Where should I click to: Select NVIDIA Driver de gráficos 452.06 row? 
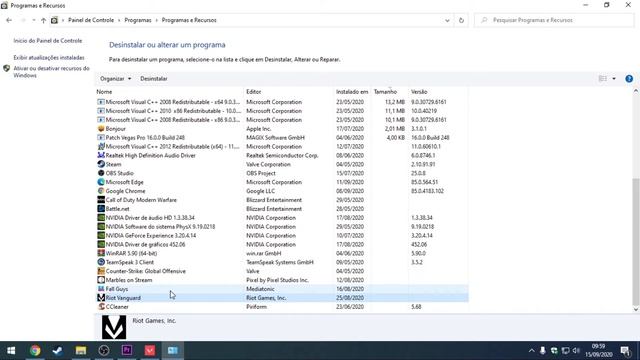[x=282, y=244]
